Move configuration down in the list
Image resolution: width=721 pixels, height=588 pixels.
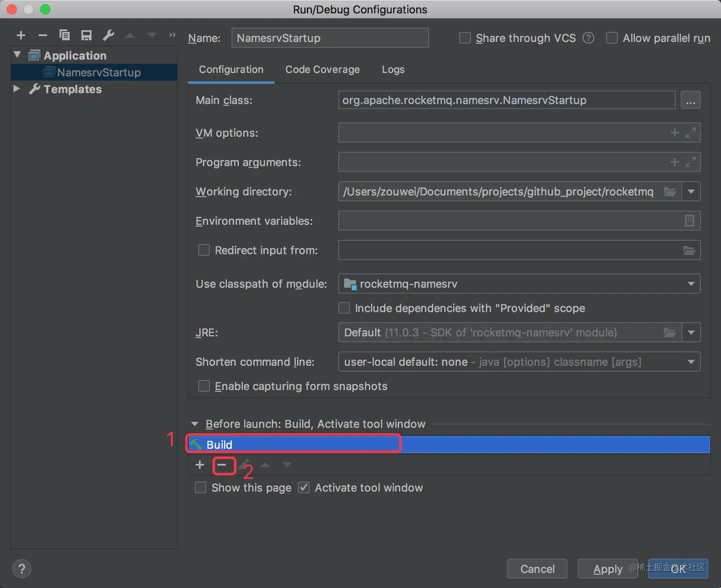coord(152,35)
